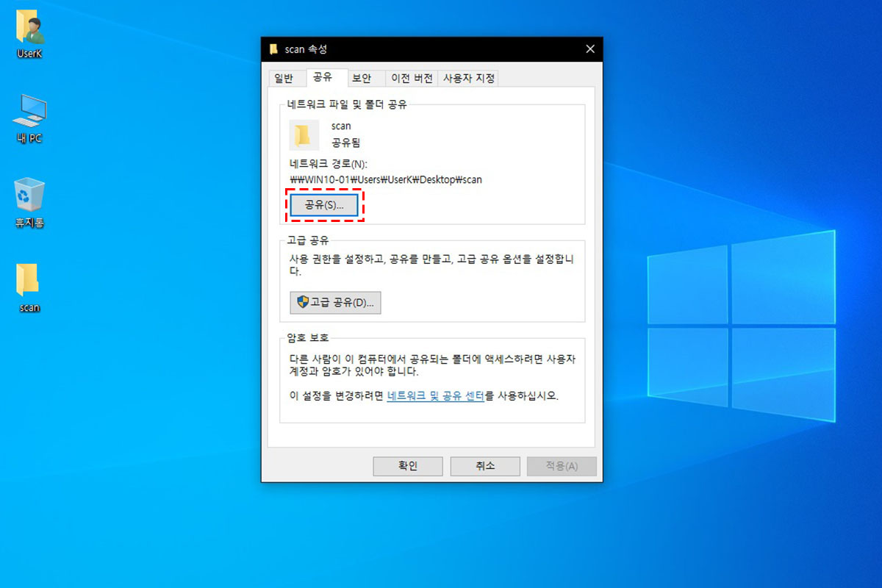The width and height of the screenshot is (882, 588).
Task: Open 고급 공유(D)... settings
Action: click(335, 302)
